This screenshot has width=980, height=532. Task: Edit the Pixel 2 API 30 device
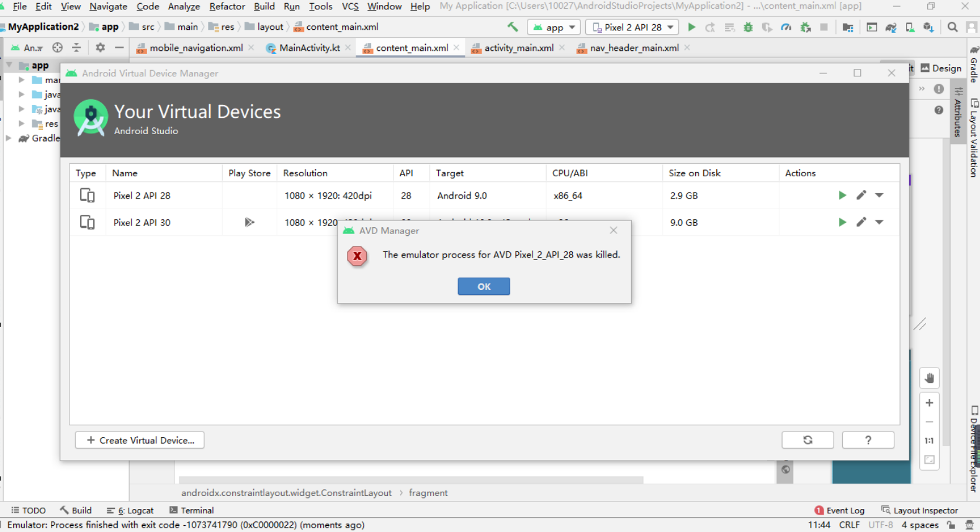point(861,222)
